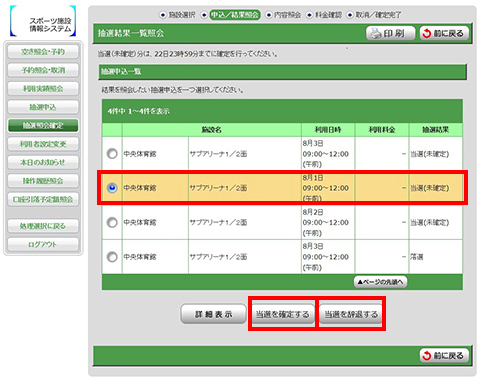Image resolution: width=480 pixels, height=380 pixels.
Task: Click the 抽選結果 column header
Action: (x=436, y=130)
